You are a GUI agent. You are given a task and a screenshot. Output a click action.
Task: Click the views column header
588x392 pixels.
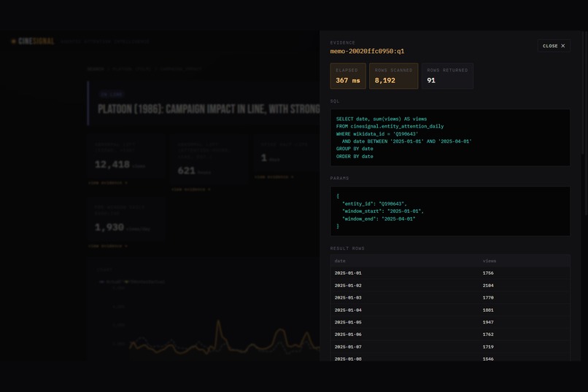[490, 261]
